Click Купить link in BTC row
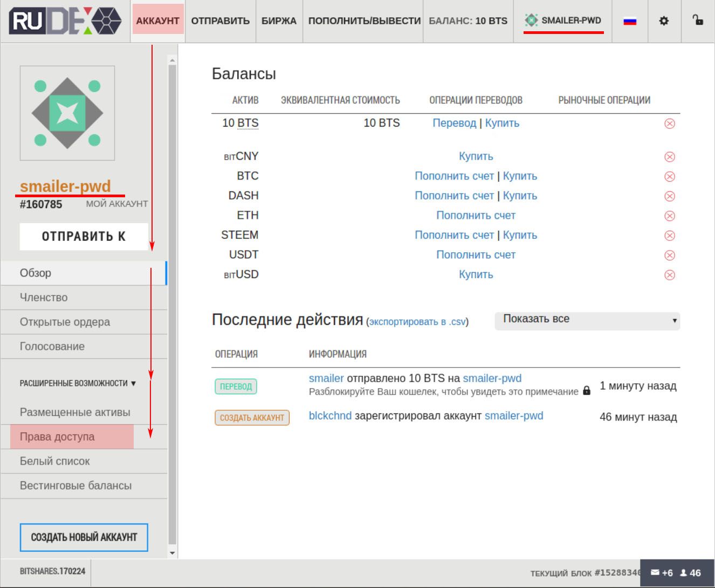Image resolution: width=715 pixels, height=588 pixels. [520, 176]
